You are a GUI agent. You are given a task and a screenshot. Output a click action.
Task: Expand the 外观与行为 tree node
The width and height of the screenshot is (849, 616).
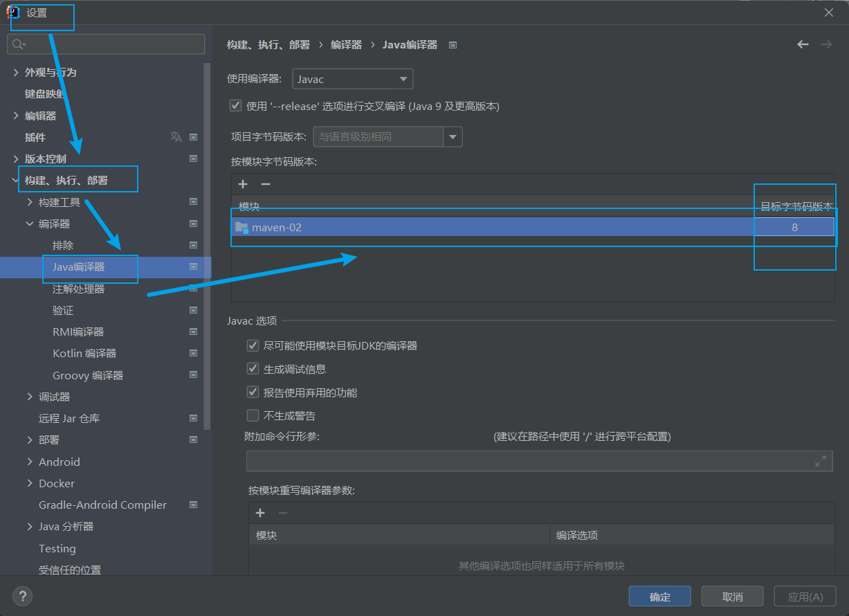(16, 72)
